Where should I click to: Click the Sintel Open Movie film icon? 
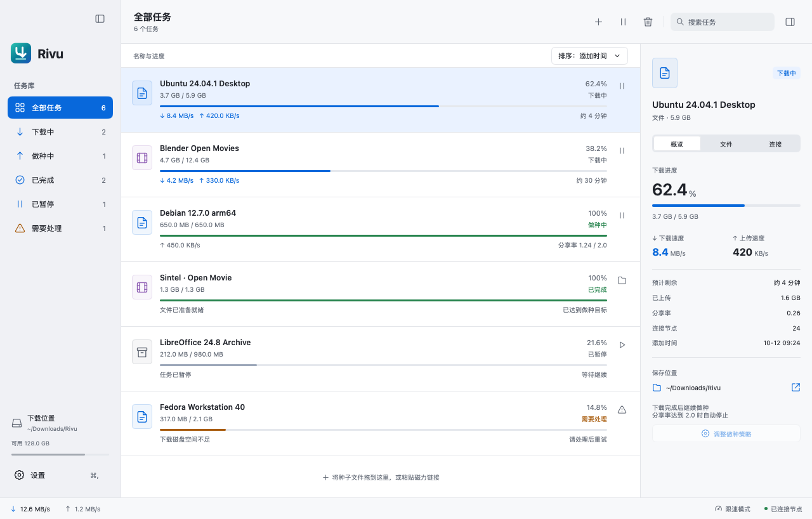coord(142,287)
